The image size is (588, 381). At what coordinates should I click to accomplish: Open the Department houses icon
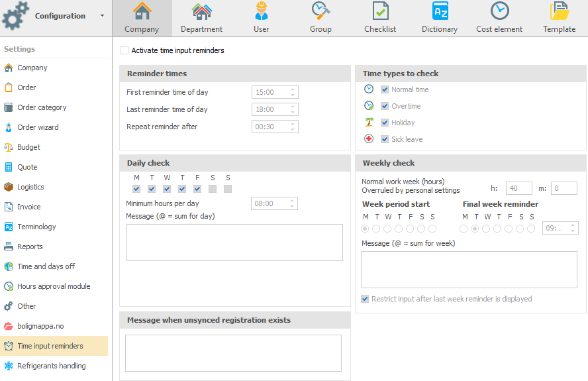(202, 11)
